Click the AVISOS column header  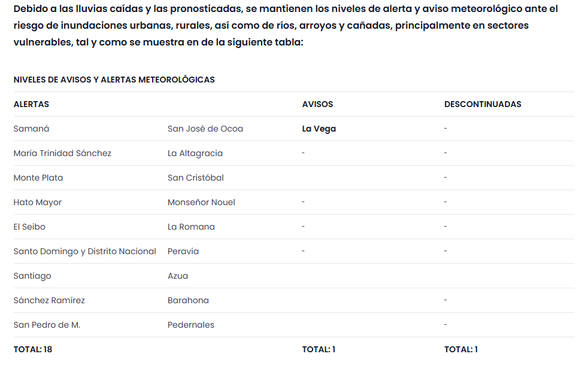[317, 104]
